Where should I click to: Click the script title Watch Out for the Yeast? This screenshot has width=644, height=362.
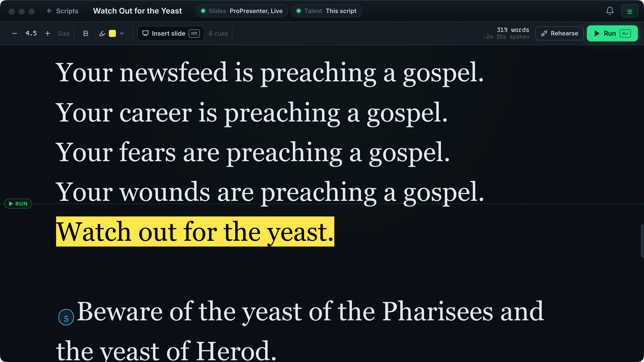[x=137, y=11]
